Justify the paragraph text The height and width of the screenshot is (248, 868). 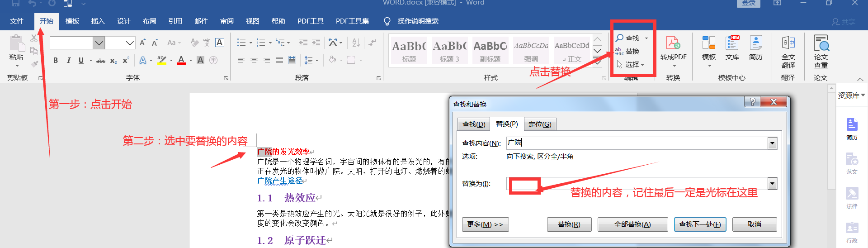coord(279,60)
